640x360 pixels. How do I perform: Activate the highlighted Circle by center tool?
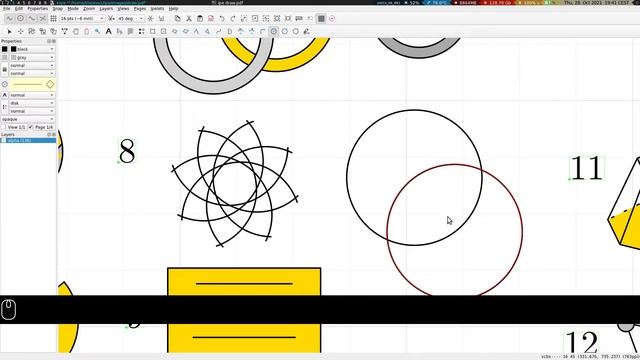tap(273, 31)
